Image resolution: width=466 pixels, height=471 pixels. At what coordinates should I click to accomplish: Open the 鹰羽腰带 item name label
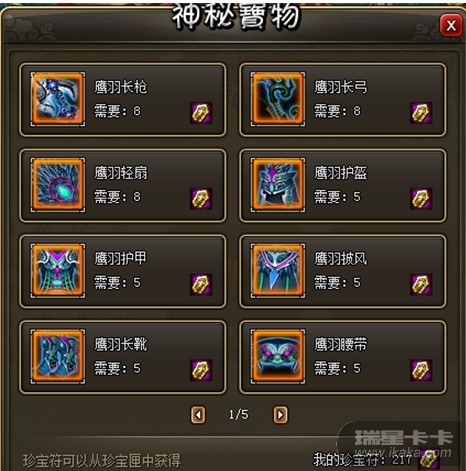[x=340, y=344]
